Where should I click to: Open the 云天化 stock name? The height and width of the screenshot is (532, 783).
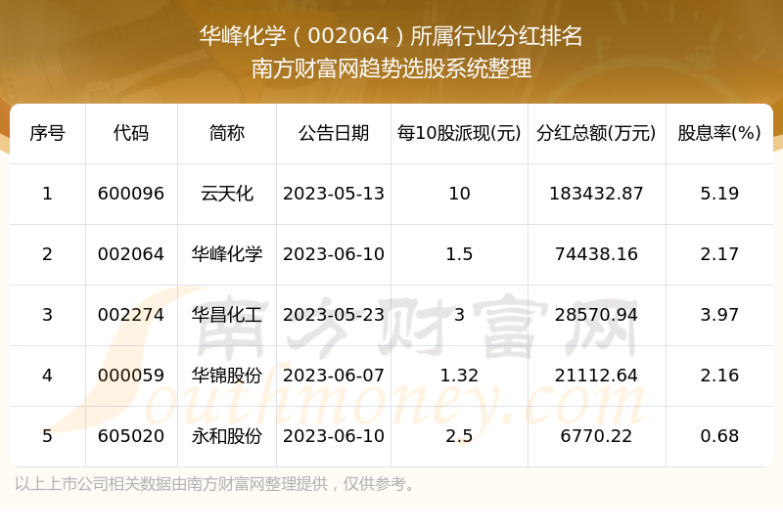click(227, 194)
